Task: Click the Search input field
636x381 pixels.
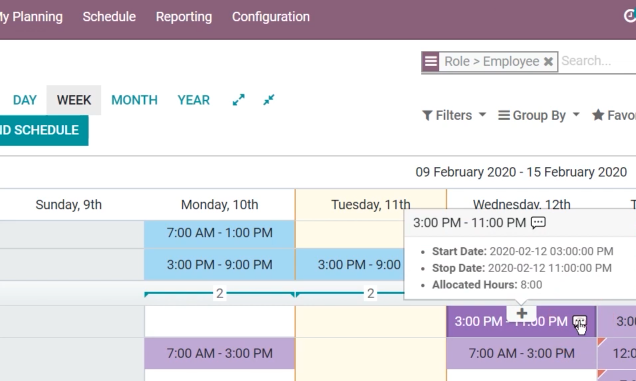Action: click(598, 61)
